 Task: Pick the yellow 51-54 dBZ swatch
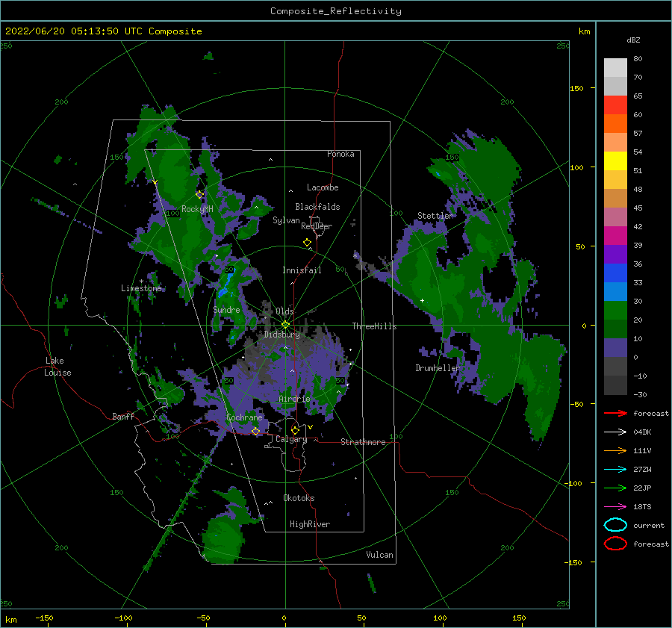[x=615, y=161]
